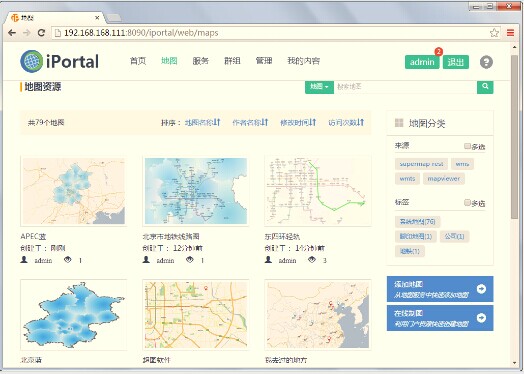Image resolution: width=524 pixels, height=374 pixels.
Task: Filter by wms source tag
Action: pos(462,164)
